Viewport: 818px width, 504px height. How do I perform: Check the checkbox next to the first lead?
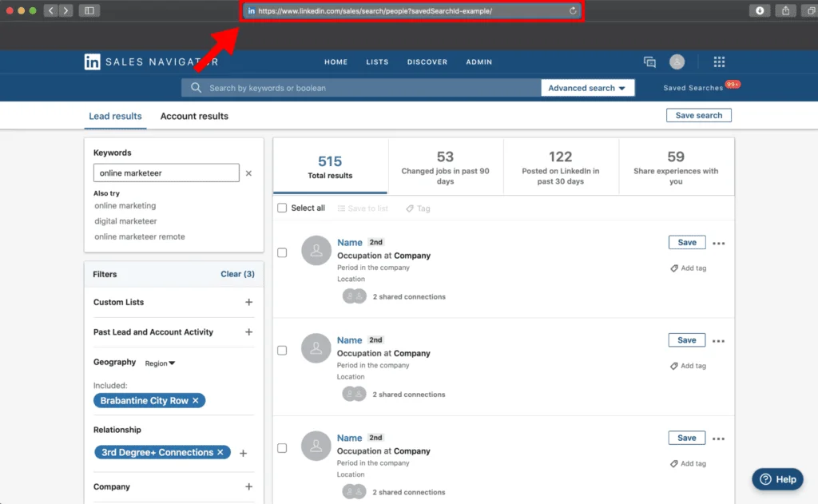[282, 252]
